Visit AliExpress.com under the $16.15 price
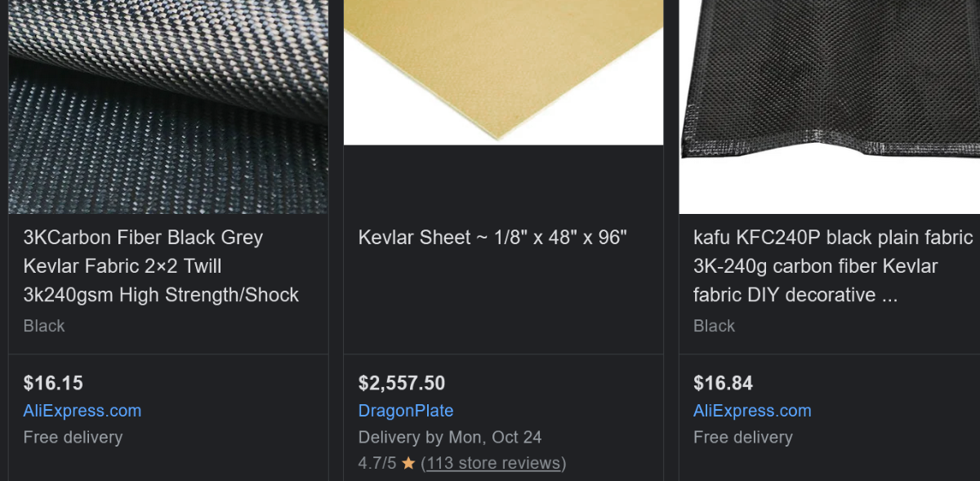 [x=82, y=411]
